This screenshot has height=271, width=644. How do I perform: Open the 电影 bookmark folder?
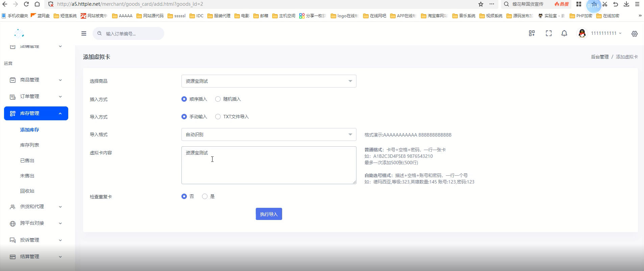click(242, 16)
